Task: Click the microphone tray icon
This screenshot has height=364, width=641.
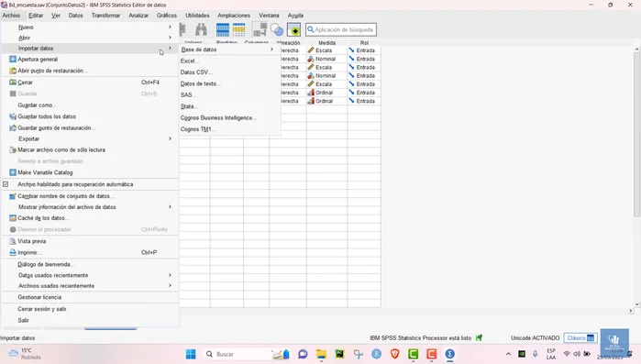Action: coord(535,354)
